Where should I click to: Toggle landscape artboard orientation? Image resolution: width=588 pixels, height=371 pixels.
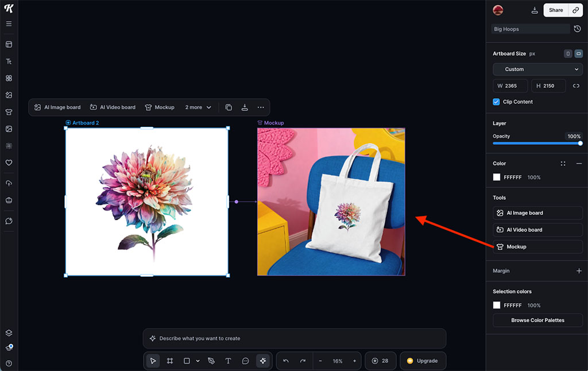[578, 53]
